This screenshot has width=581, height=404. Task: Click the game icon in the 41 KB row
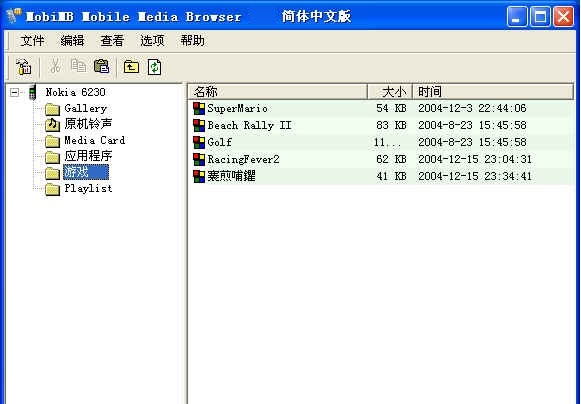click(x=199, y=176)
